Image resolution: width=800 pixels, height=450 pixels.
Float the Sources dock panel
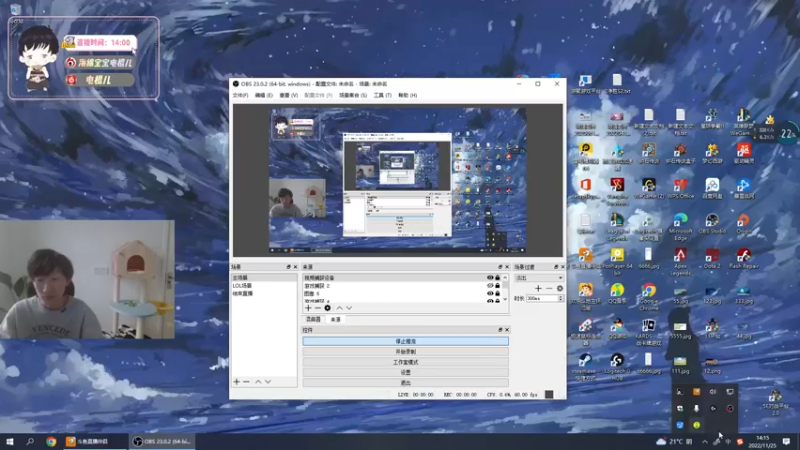pos(500,267)
